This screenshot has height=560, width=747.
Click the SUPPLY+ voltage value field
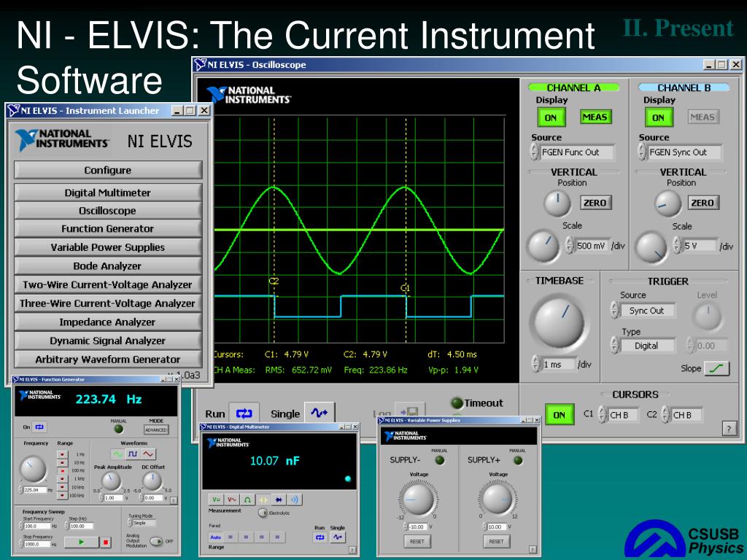pyautogui.click(x=496, y=526)
